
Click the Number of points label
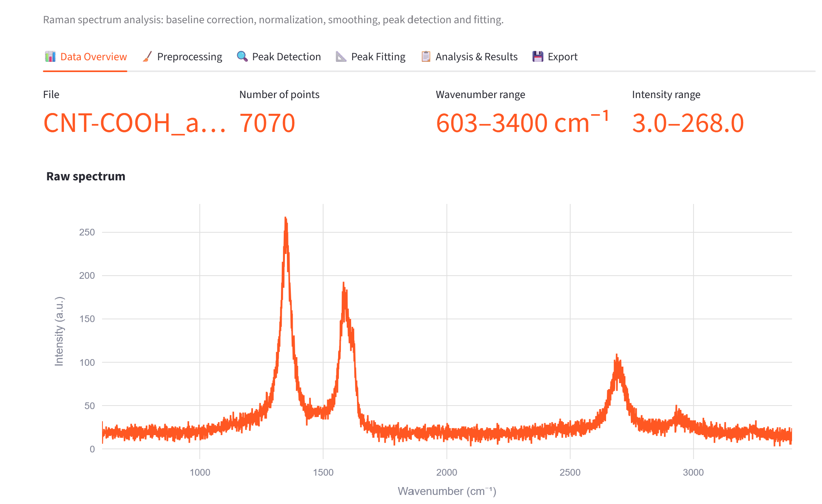(279, 94)
